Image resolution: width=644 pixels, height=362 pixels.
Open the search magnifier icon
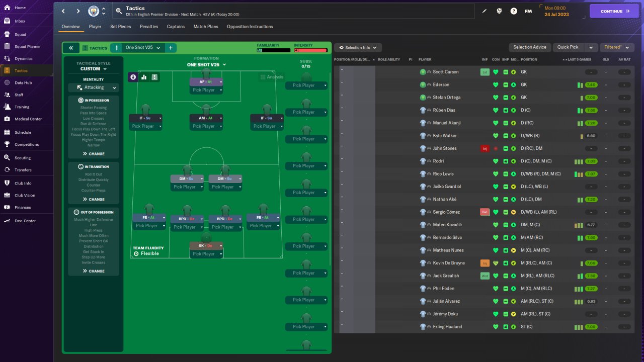pos(118,11)
